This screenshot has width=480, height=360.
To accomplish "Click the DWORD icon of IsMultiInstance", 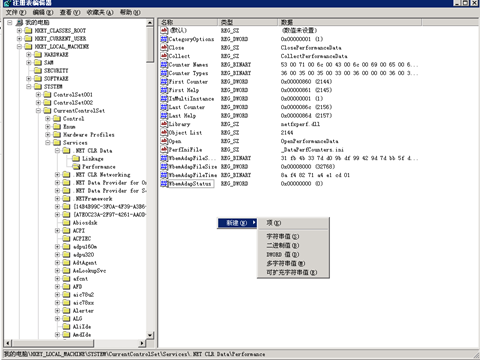I will tap(164, 99).
